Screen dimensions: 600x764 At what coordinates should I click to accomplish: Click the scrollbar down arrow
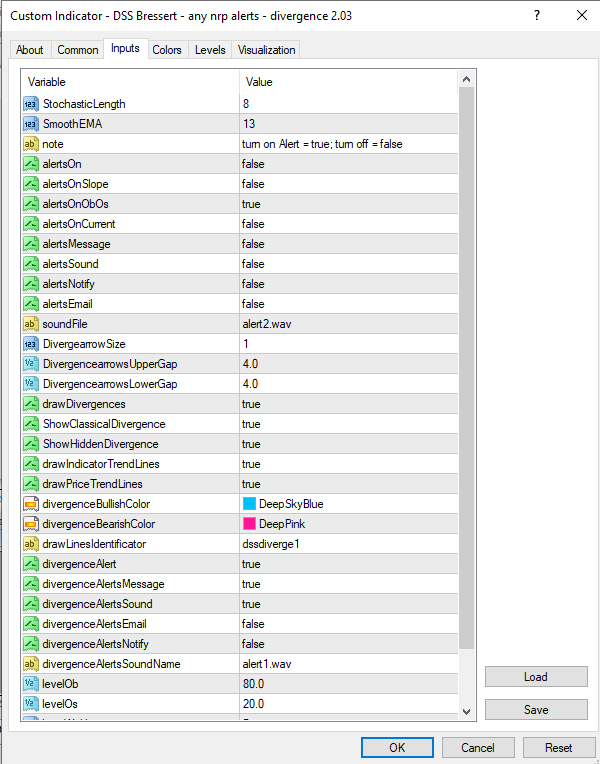tap(466, 712)
